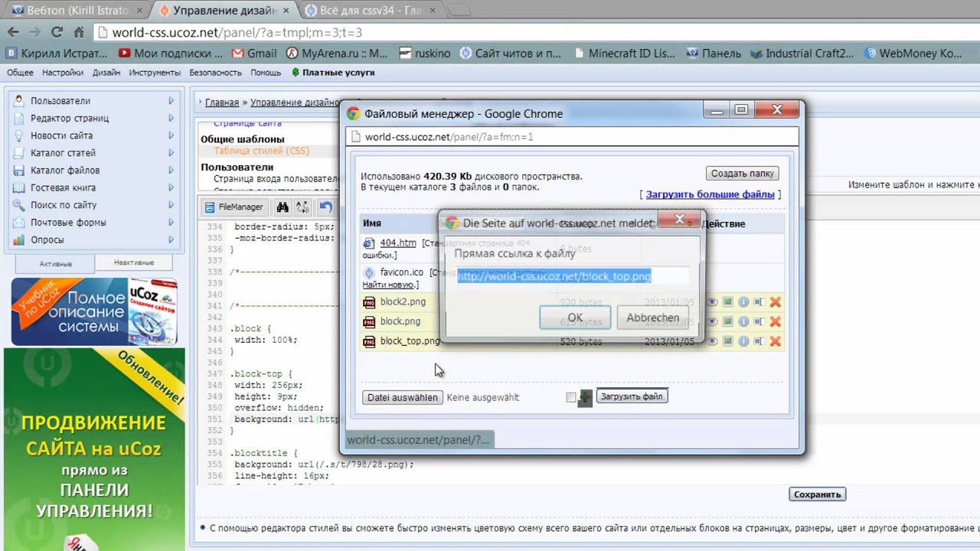Image resolution: width=980 pixels, height=551 pixels.
Task: Expand the Редактор страниц sidebar arrow
Action: (x=171, y=119)
